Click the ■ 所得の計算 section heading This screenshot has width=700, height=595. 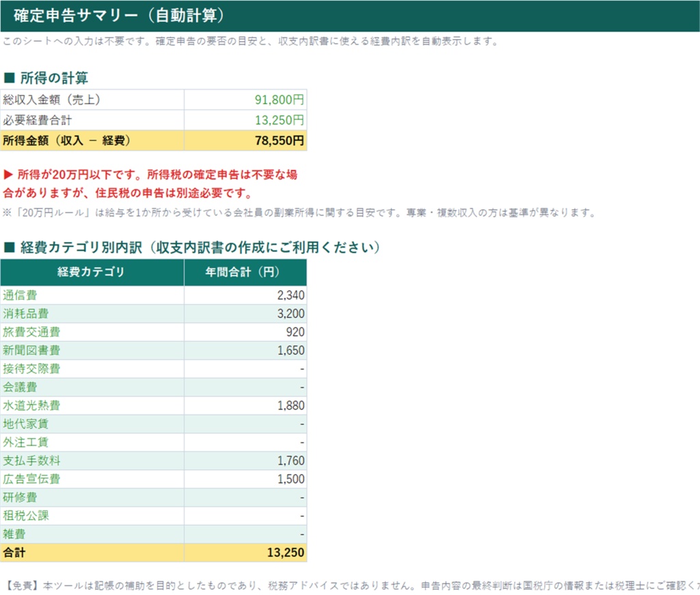(46, 78)
